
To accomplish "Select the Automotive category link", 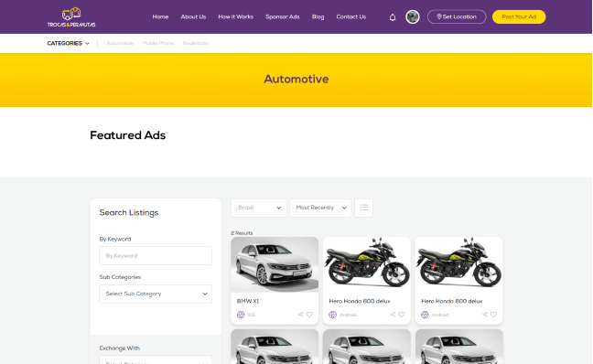I will [x=120, y=43].
